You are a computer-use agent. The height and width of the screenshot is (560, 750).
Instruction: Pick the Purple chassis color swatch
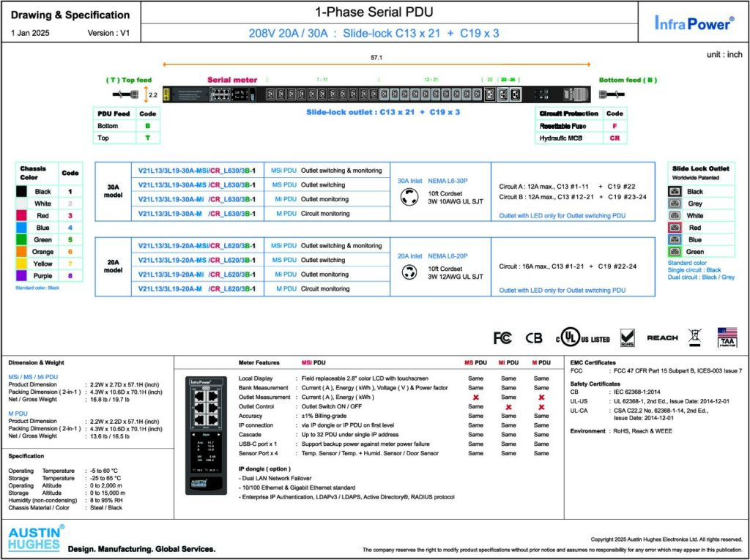22,276
